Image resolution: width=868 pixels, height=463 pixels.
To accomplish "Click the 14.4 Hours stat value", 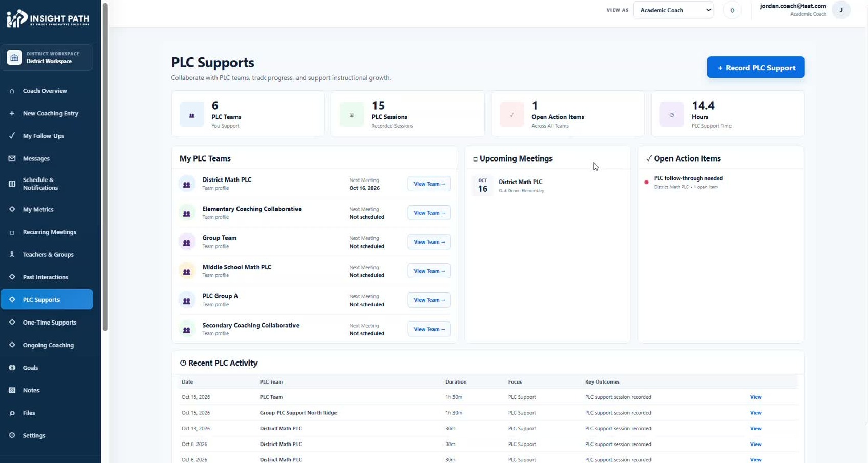I will 703,106.
